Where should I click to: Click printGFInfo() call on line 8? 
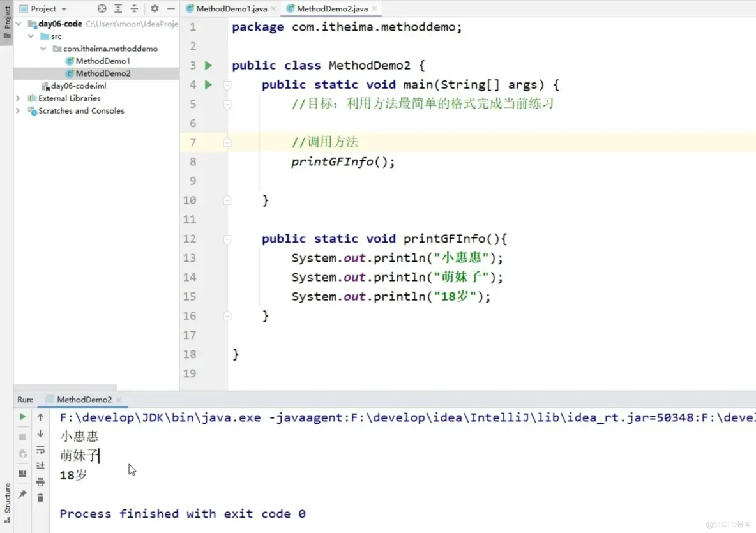coord(343,161)
